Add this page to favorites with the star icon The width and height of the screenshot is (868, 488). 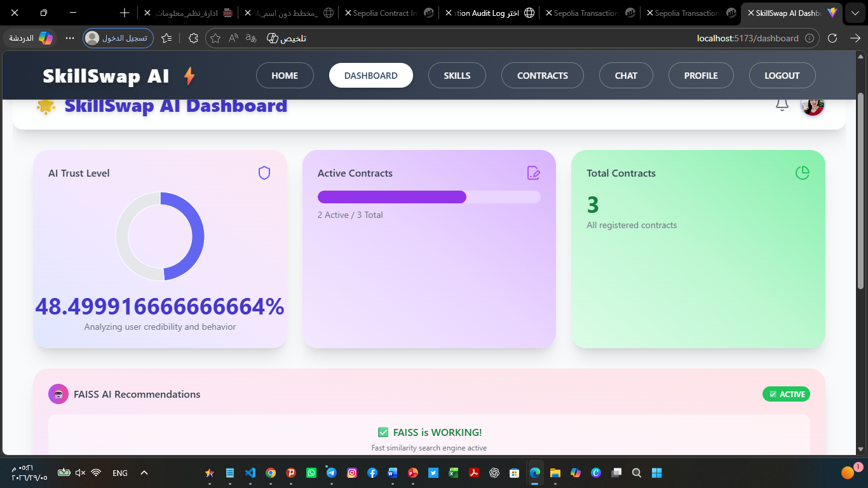pos(215,38)
